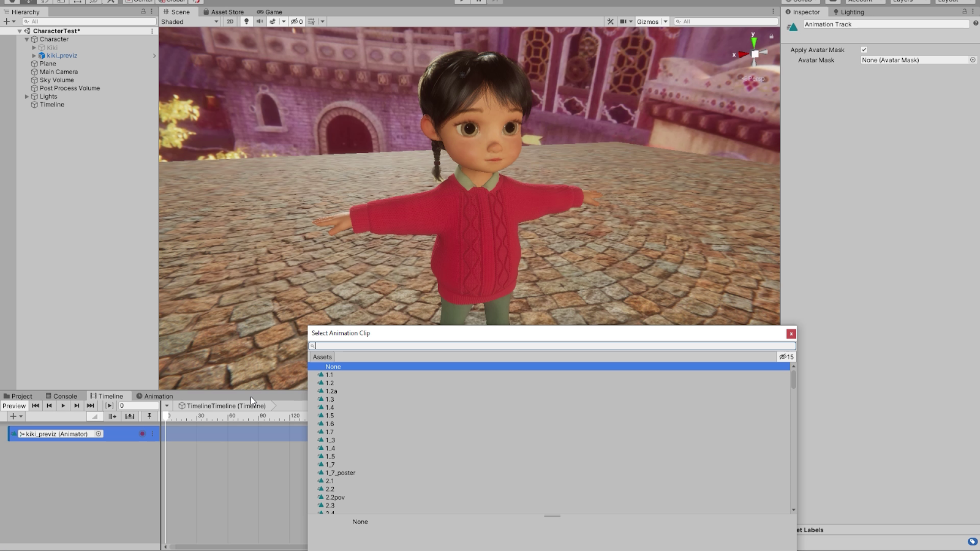Click the tools icon left of the camera button
The width and height of the screenshot is (980, 551).
coord(611,21)
